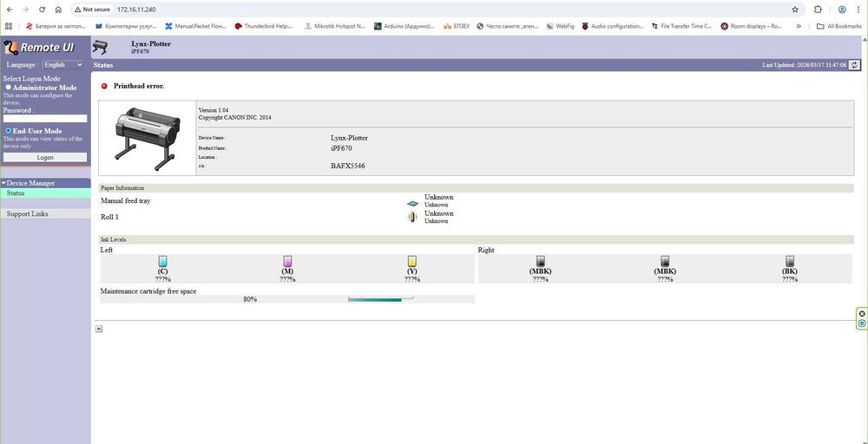Open the Language dropdown
The width and height of the screenshot is (868, 444).
click(63, 65)
